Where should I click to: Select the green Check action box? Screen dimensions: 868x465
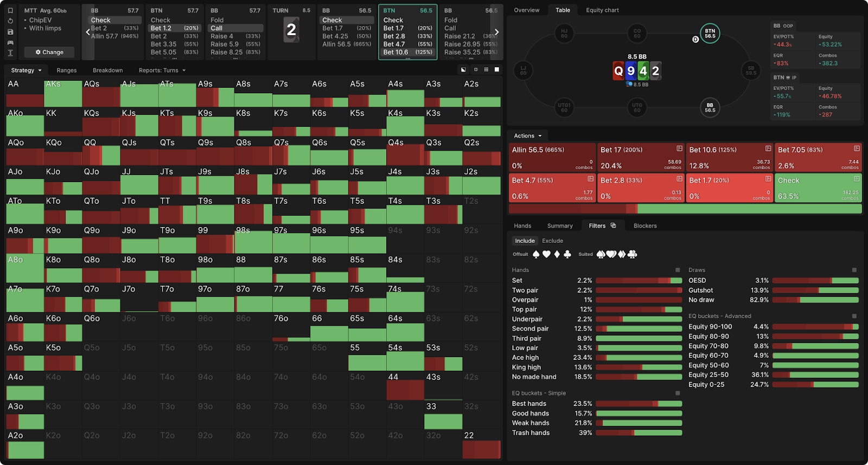pos(818,188)
